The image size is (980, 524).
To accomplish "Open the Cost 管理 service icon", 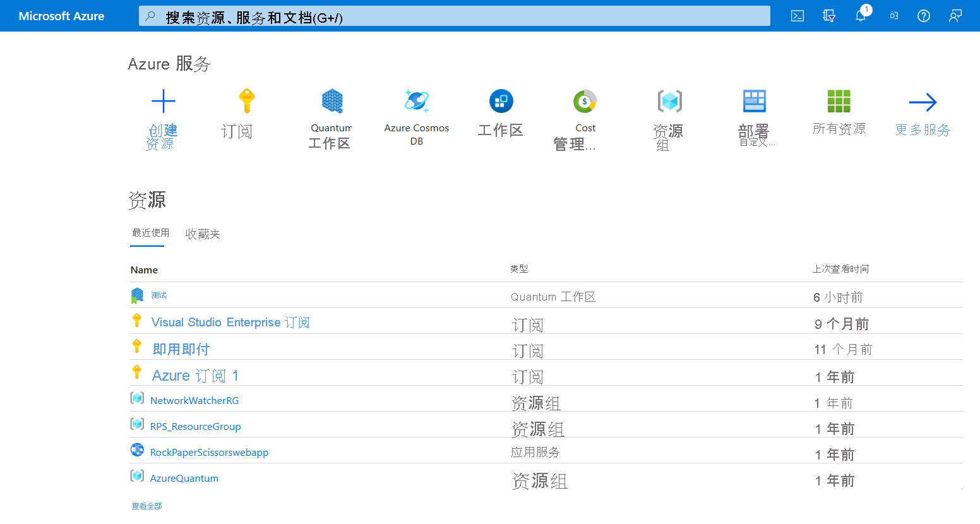I will (585, 101).
